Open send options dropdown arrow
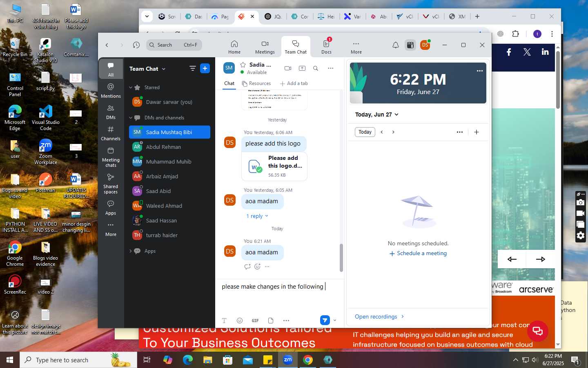The image size is (588, 368). (335, 320)
